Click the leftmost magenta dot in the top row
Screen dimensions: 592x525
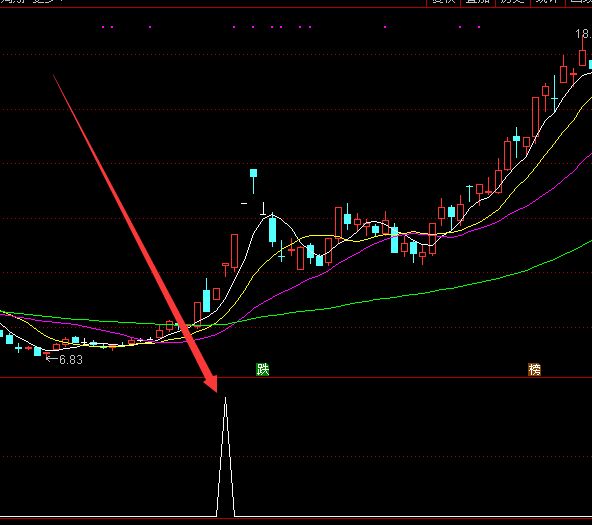click(103, 27)
